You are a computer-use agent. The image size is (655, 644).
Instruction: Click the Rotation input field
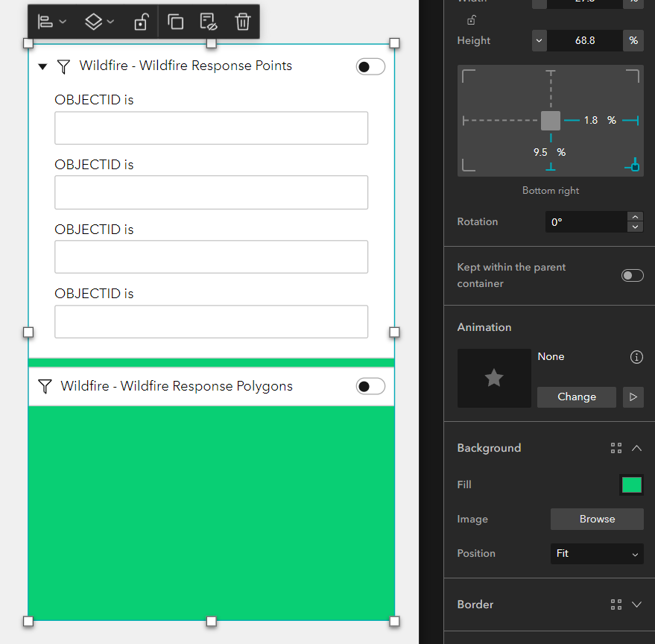tap(586, 222)
